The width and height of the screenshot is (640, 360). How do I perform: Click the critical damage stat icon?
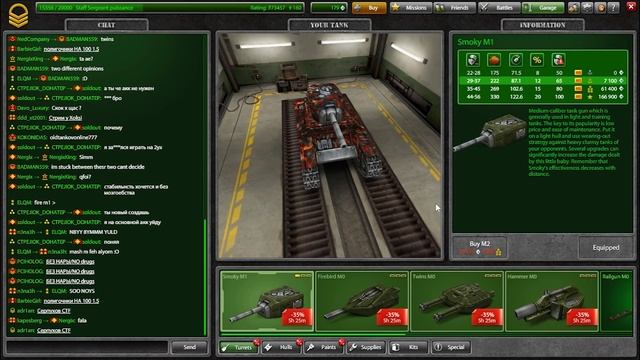558,60
